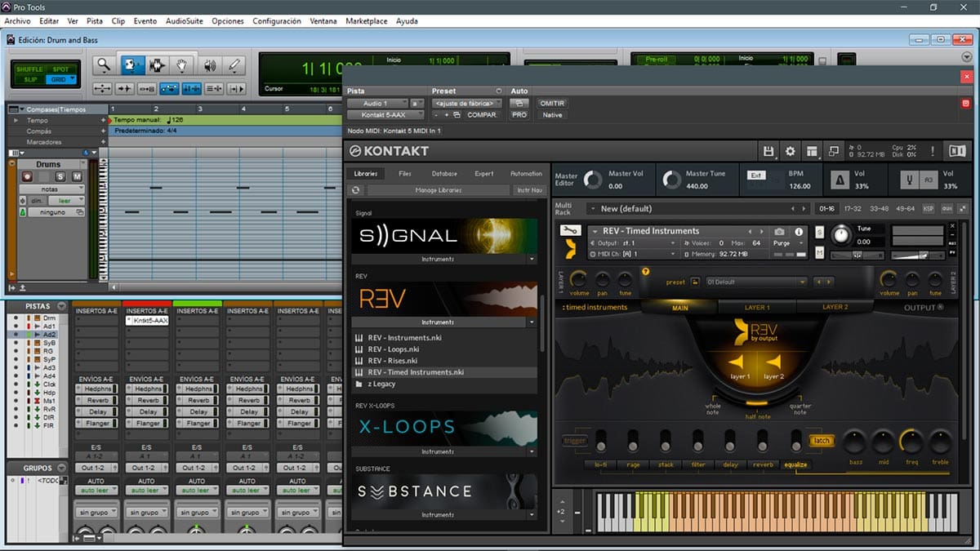The image size is (980, 551).
Task: Open REV instrument wrench edit icon
Action: pyautogui.click(x=570, y=231)
